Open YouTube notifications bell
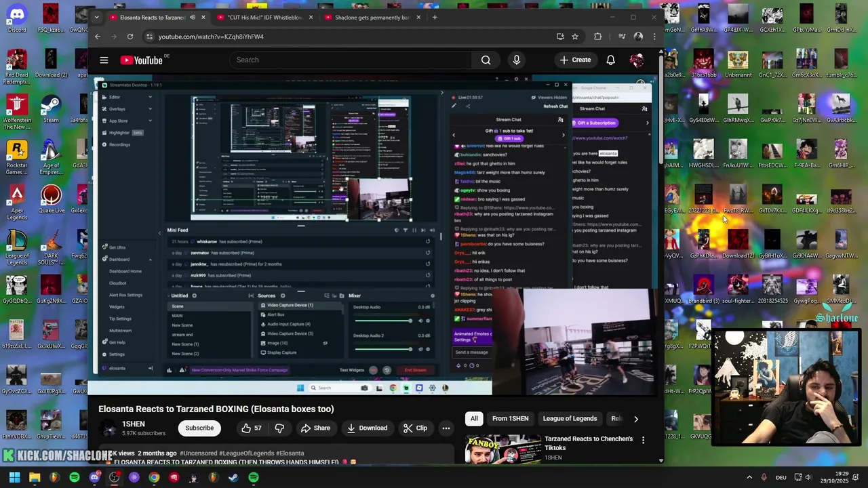Image resolution: width=868 pixels, height=488 pixels. pos(610,60)
